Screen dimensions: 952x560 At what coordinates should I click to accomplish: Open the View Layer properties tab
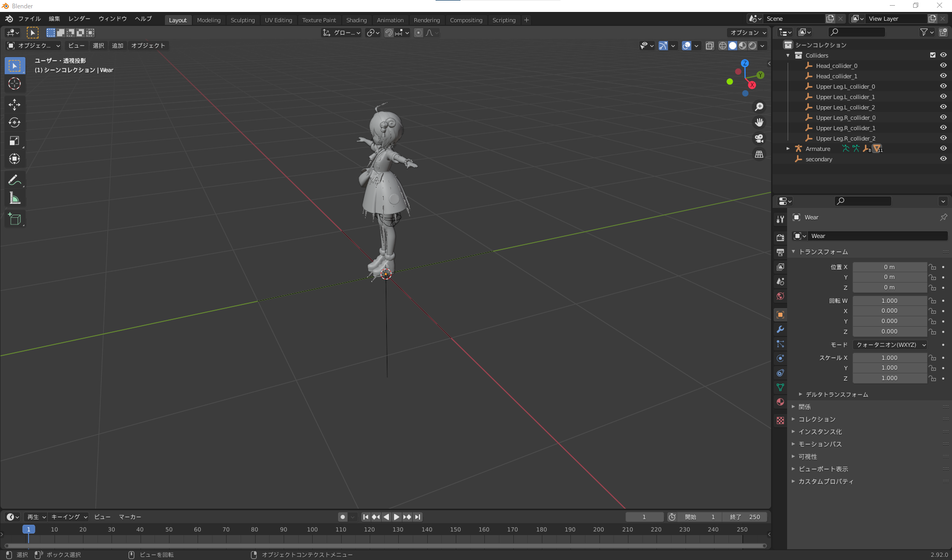coord(780,267)
